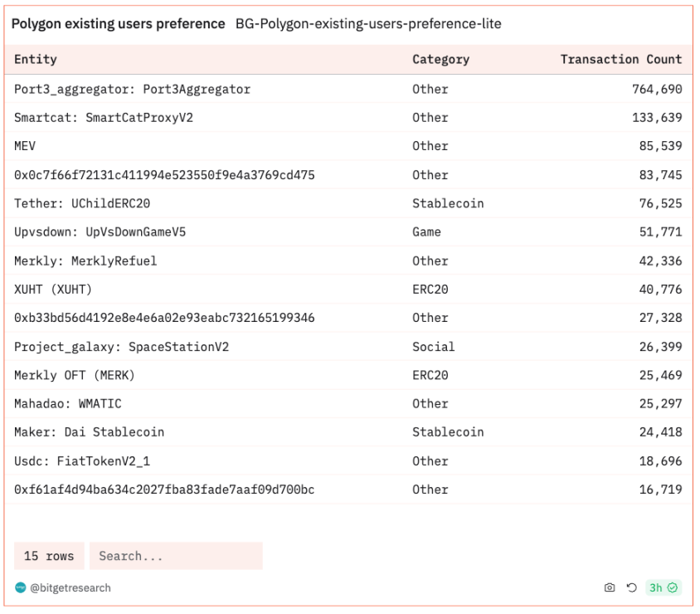This screenshot has height=614, width=700.
Task: Sort by Entity column header
Action: 36,60
